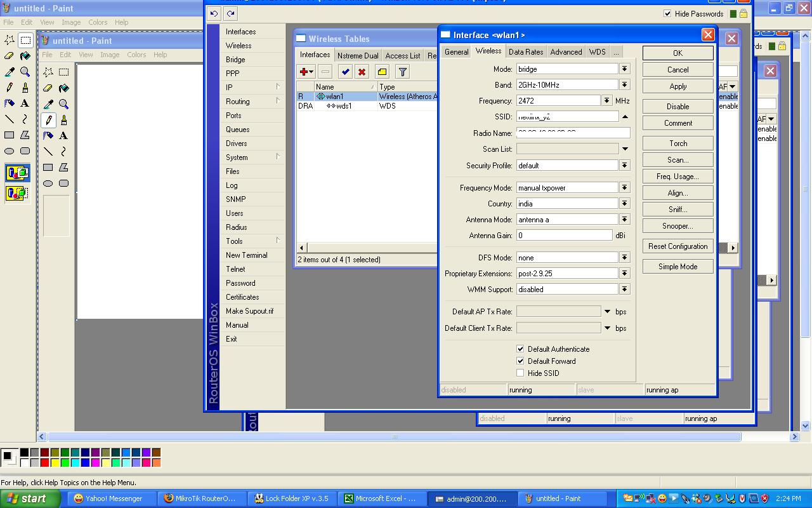
Task: Click the red X Disable icon
Action: pos(362,72)
